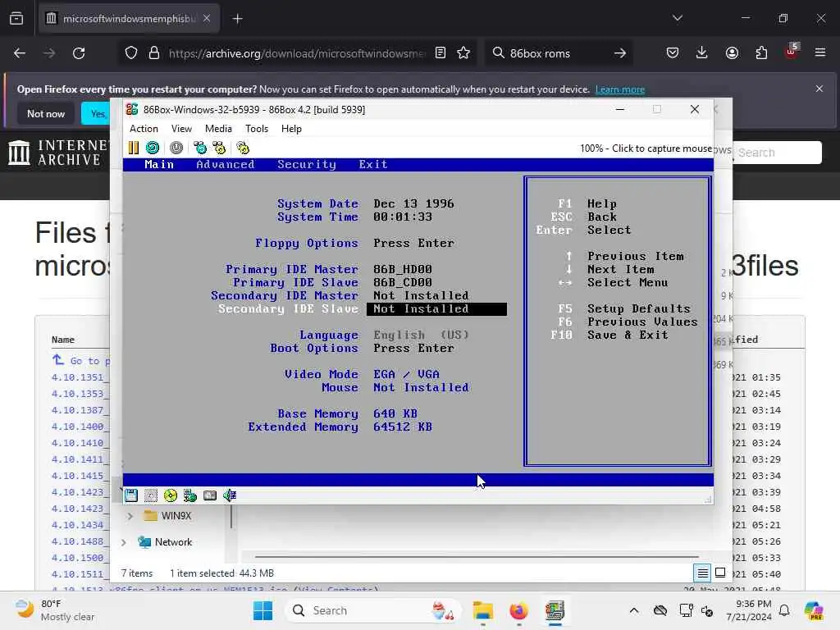The width and height of the screenshot is (840, 630).
Task: Send Ctrl+Alt+Esc via 86Box toolbar icon
Action: pyautogui.click(x=219, y=148)
